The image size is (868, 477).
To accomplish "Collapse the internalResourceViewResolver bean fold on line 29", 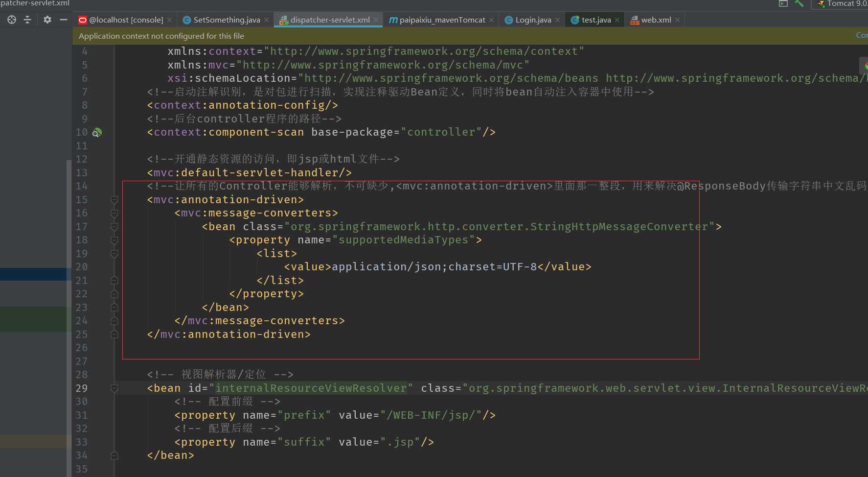I will (x=114, y=388).
